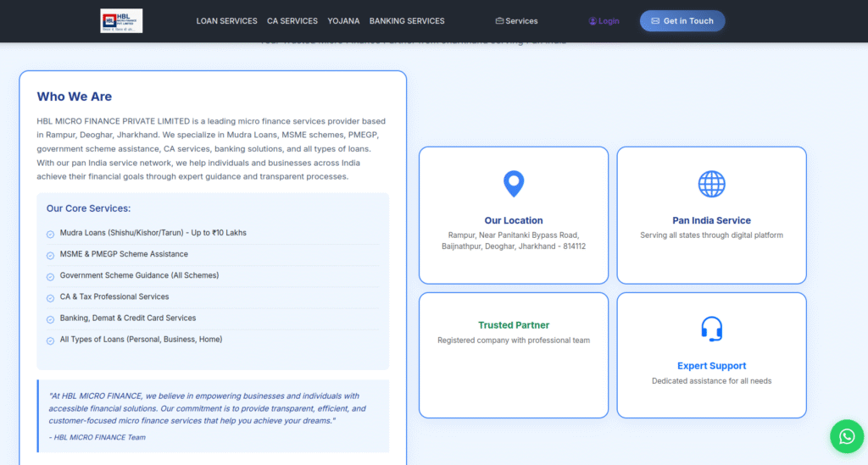This screenshot has width=868, height=465.
Task: Click the Login link
Action: pos(604,21)
